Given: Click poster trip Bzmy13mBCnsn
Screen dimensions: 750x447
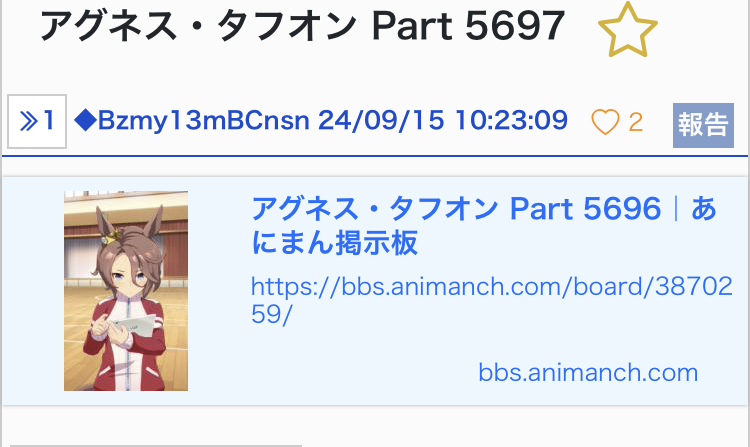Looking at the screenshot, I should [x=204, y=120].
